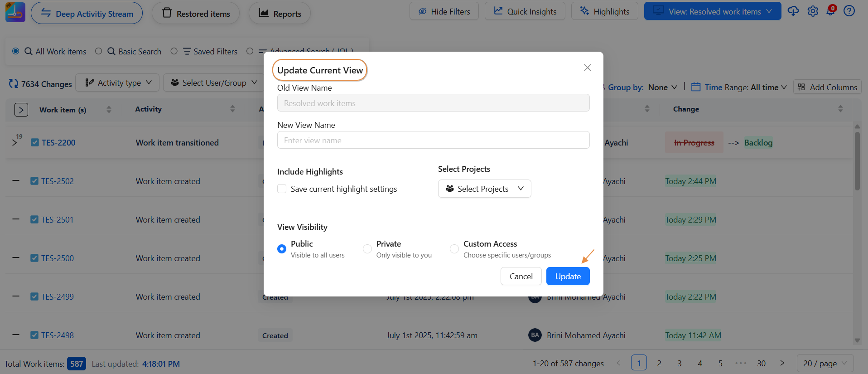Open the Select Projects dropdown
Viewport: 868px width, 374px height.
coord(484,189)
